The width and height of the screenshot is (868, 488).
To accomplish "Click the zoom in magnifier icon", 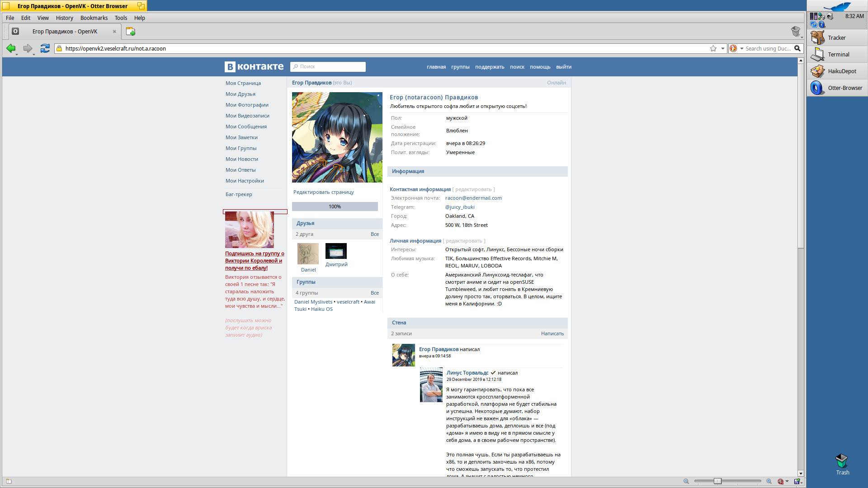I will (x=769, y=481).
